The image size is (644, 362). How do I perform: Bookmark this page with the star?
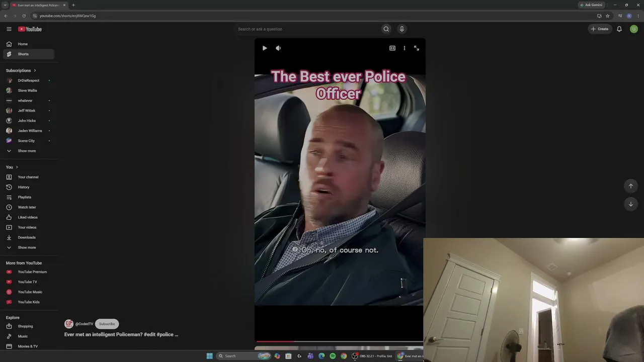608,16
